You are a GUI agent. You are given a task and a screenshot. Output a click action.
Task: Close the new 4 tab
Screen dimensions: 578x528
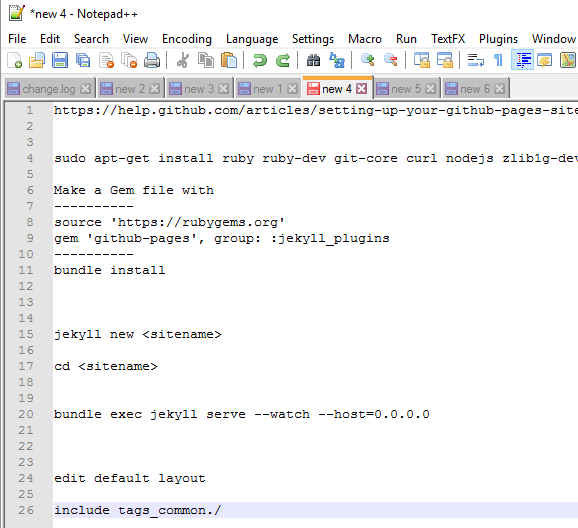[x=362, y=89]
